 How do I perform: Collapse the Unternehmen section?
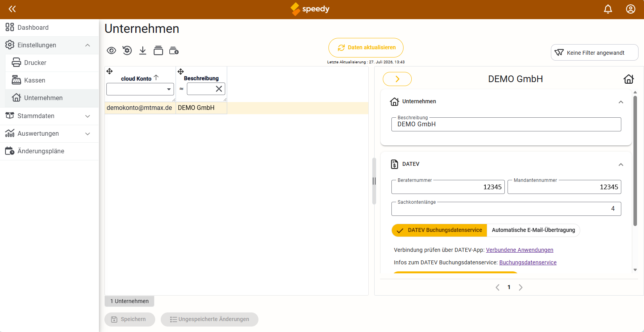click(621, 102)
